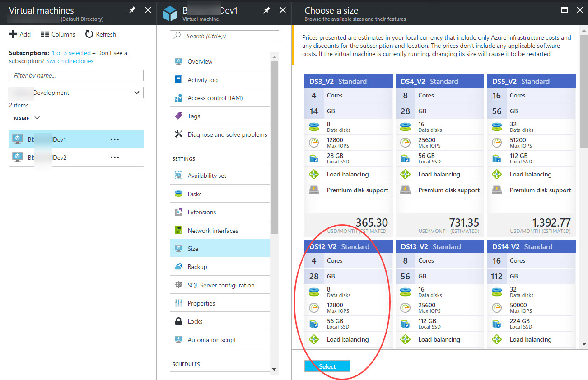
Task: Click the Backup cloud icon
Action: [x=178, y=267]
